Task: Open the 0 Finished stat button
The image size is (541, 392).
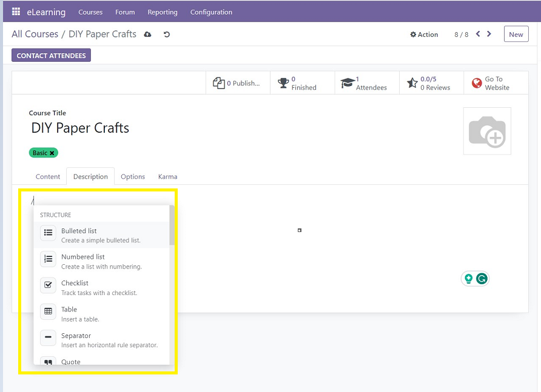Action: click(x=302, y=83)
